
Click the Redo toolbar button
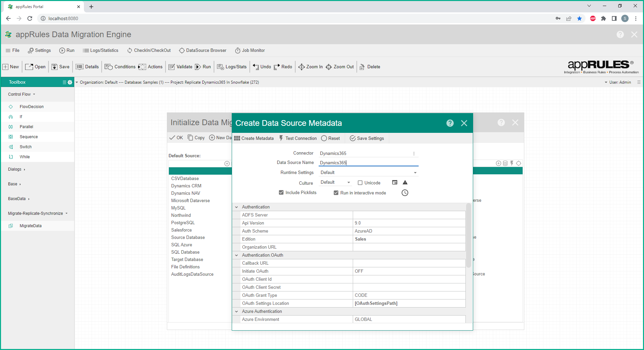(x=283, y=67)
